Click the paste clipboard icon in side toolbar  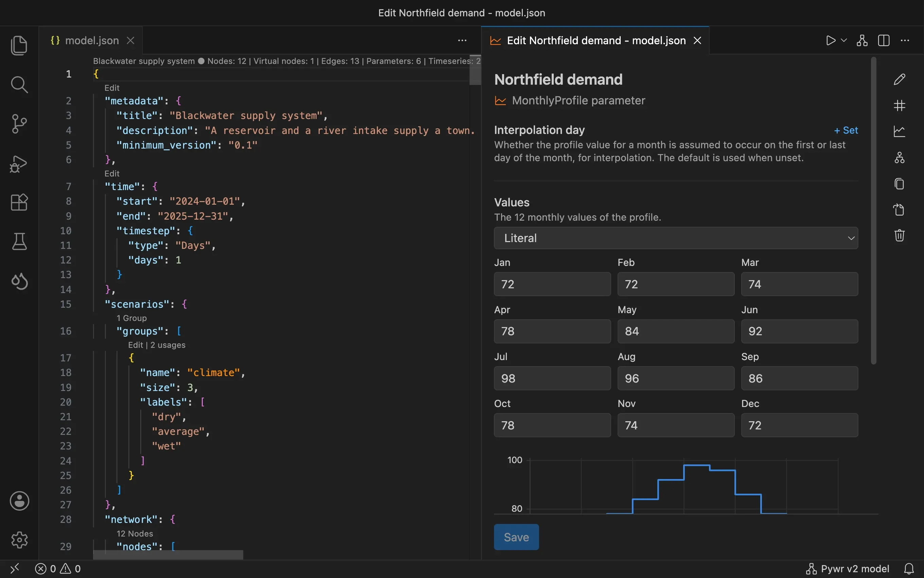pos(899,209)
